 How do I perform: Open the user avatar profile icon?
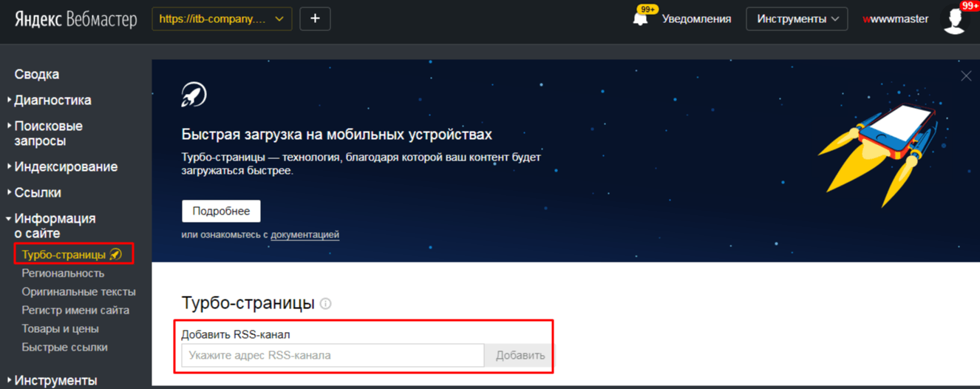(x=955, y=20)
